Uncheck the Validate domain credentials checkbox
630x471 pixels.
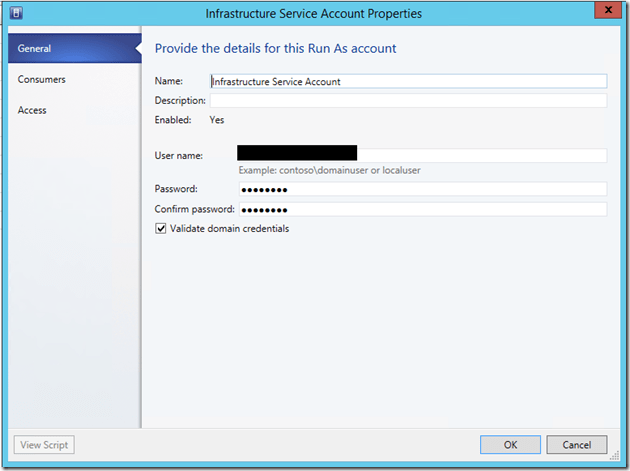coord(161,229)
